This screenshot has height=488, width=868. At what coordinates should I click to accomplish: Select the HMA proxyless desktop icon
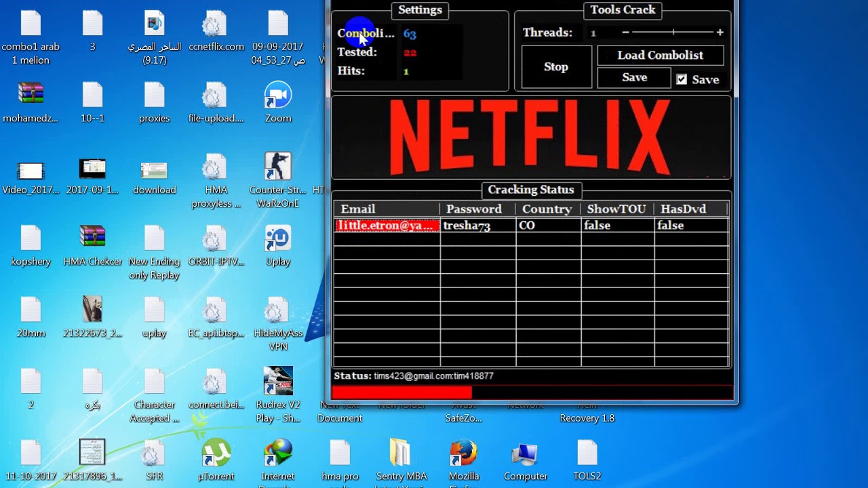coord(216,181)
